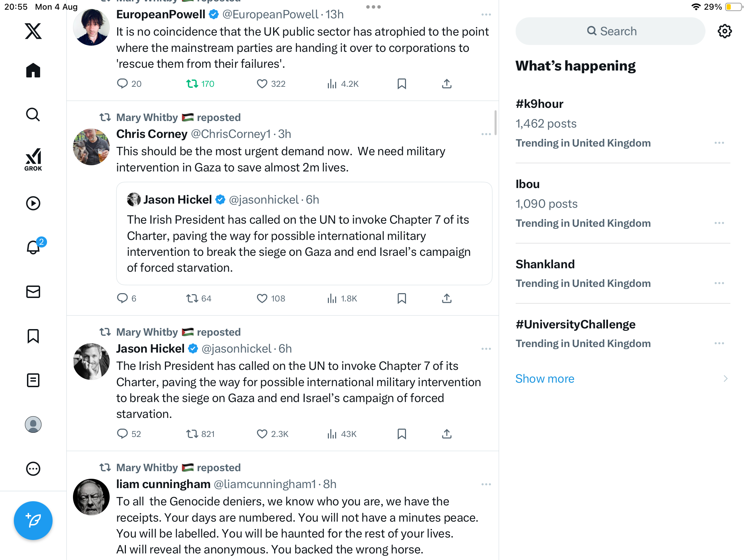Open the Messages envelope icon
This screenshot has width=747, height=560.
(33, 292)
